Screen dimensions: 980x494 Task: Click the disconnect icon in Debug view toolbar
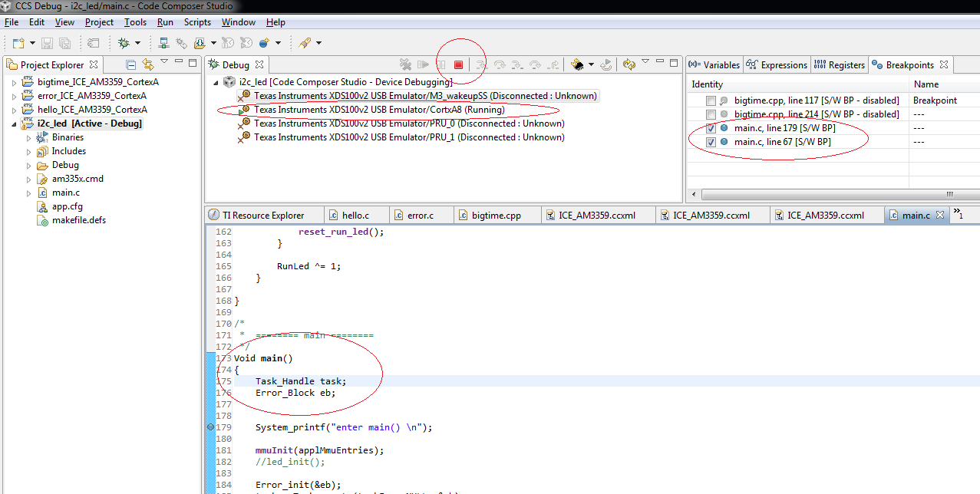[x=405, y=65]
